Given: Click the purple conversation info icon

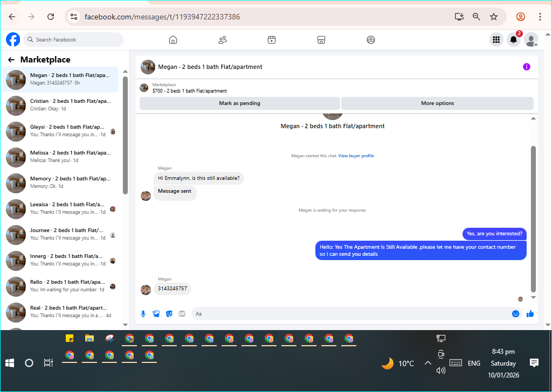Looking at the screenshot, I should 526,67.
